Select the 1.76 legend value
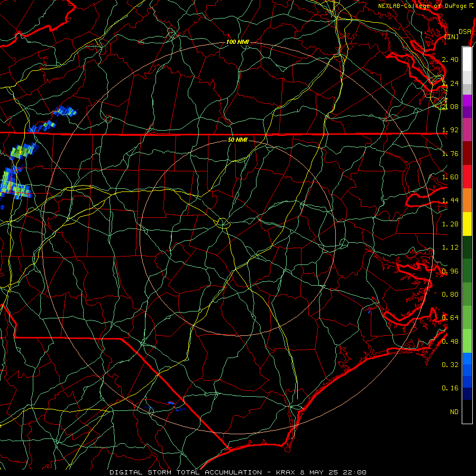The width and height of the screenshot is (476, 476). tap(450, 153)
